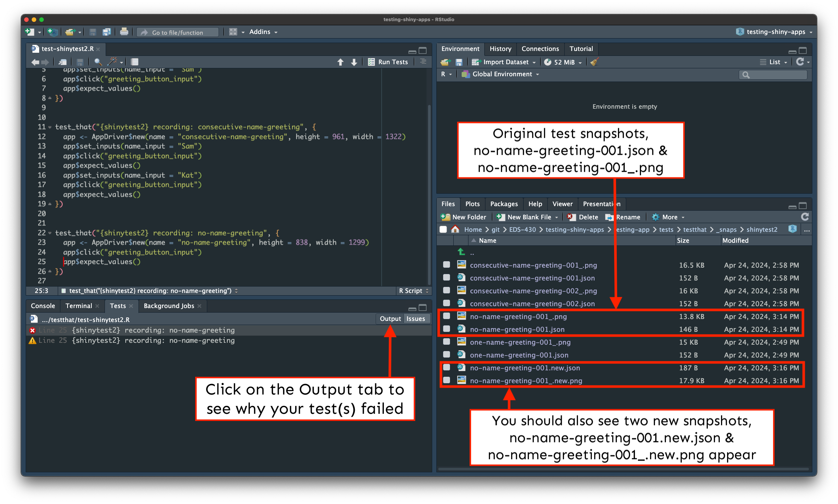The height and width of the screenshot is (504, 838).
Task: Switch to the History tab
Action: click(500, 49)
